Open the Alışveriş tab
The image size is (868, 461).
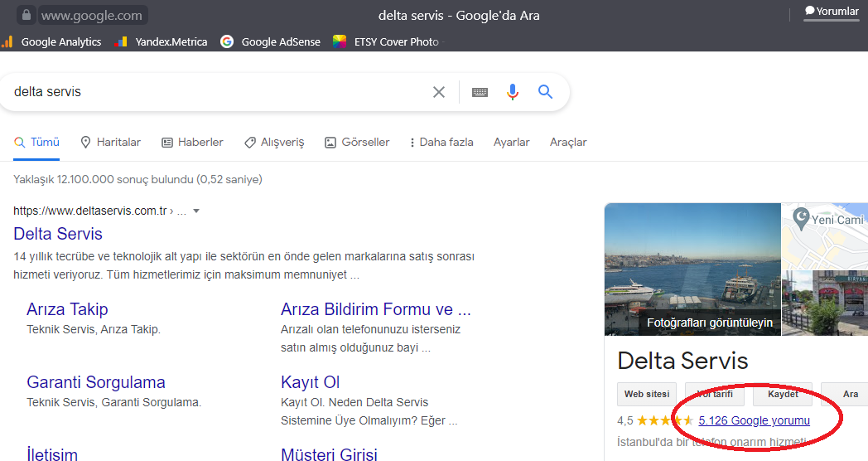tap(274, 143)
